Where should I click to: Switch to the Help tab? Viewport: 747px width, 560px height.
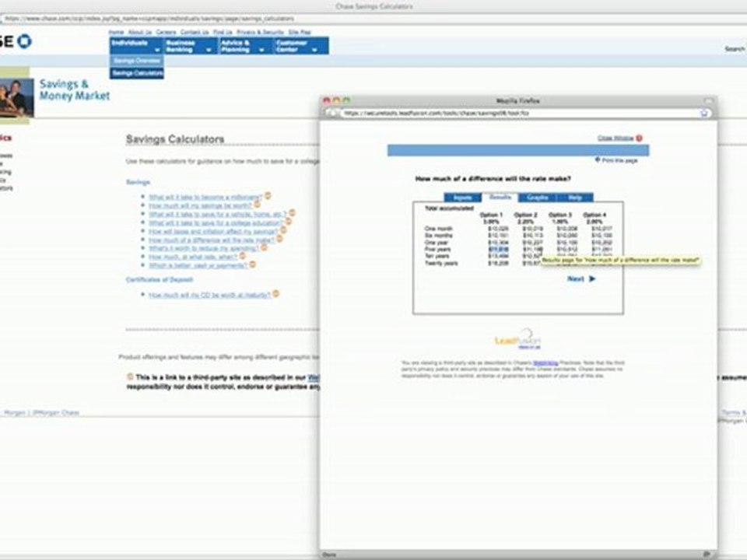click(x=575, y=198)
